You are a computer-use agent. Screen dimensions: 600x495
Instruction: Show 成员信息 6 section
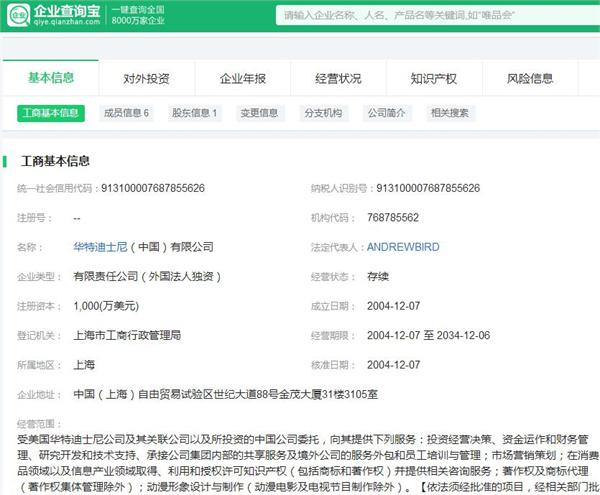(x=126, y=113)
